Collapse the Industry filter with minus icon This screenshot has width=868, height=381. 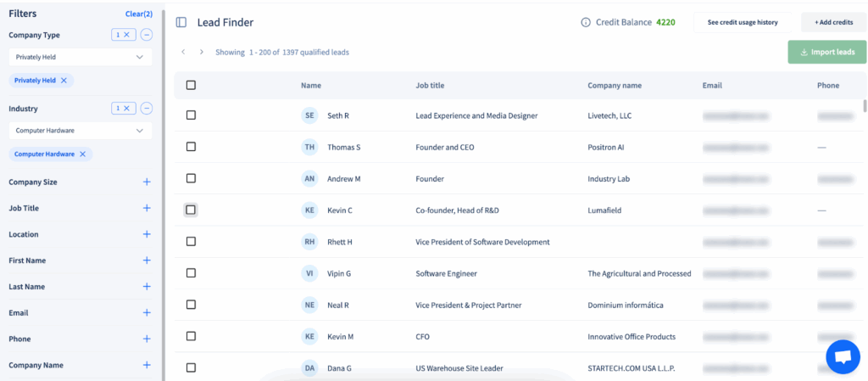(147, 109)
